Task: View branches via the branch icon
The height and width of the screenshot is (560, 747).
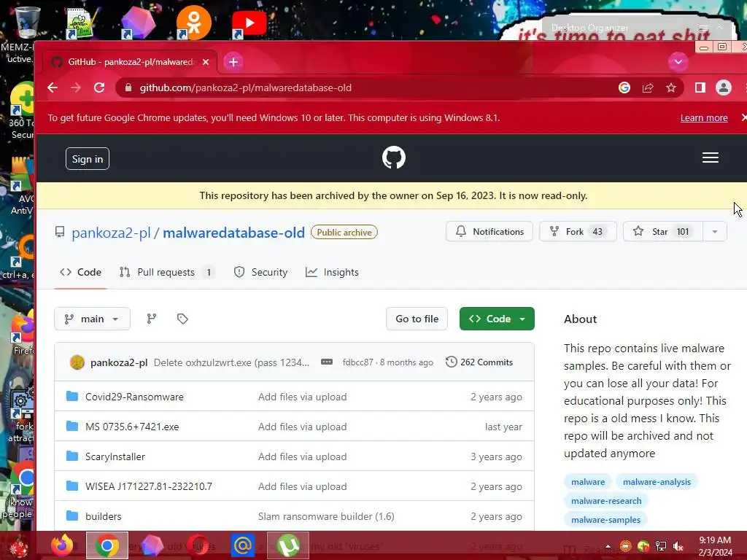Action: 152,319
